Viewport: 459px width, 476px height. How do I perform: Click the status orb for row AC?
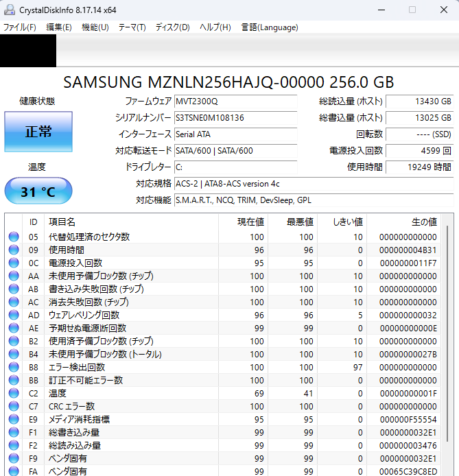(14, 302)
